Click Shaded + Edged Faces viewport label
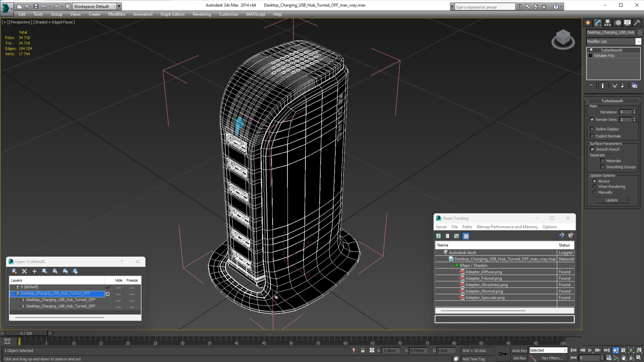The image size is (644, 362). pyautogui.click(x=54, y=22)
